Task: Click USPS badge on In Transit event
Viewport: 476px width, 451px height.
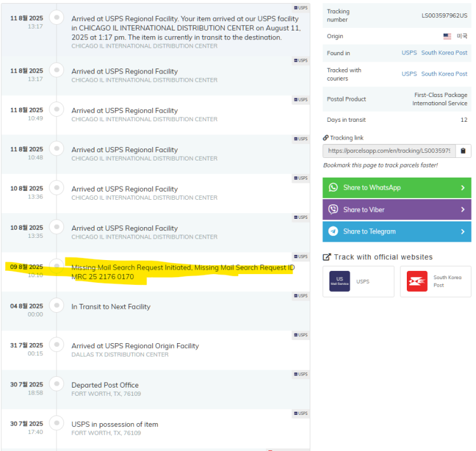Action: click(x=301, y=296)
